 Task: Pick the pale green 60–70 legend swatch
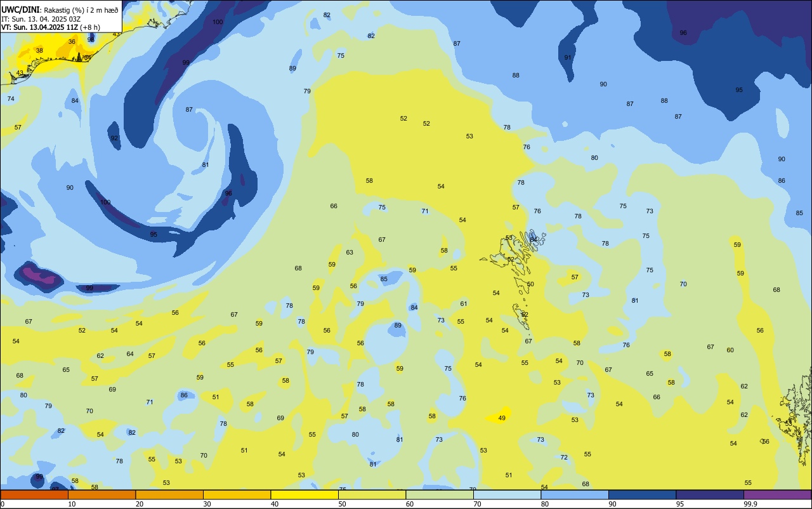coord(440,495)
